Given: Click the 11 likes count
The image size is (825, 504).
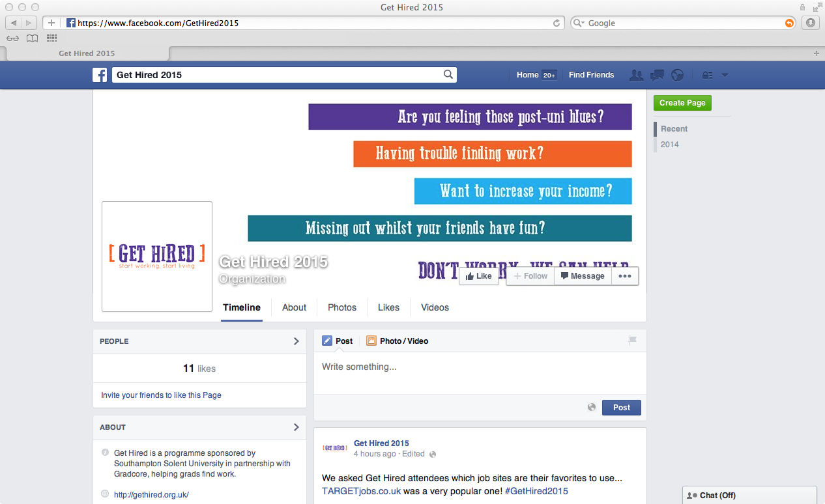Looking at the screenshot, I should point(199,369).
